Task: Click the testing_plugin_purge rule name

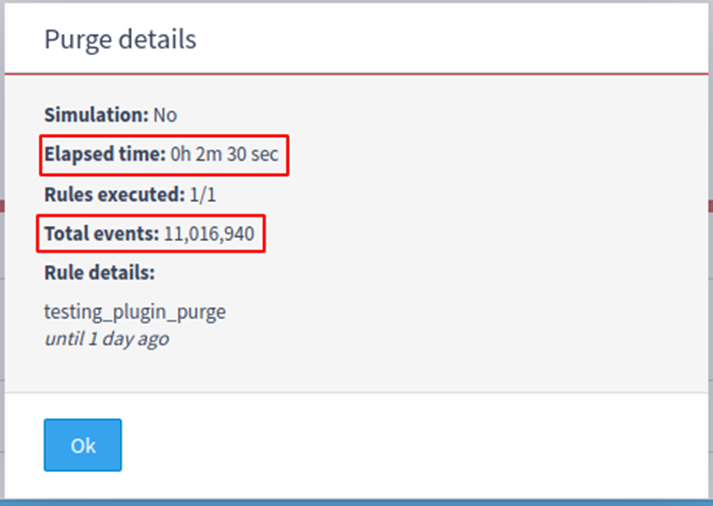Action: coord(135,311)
